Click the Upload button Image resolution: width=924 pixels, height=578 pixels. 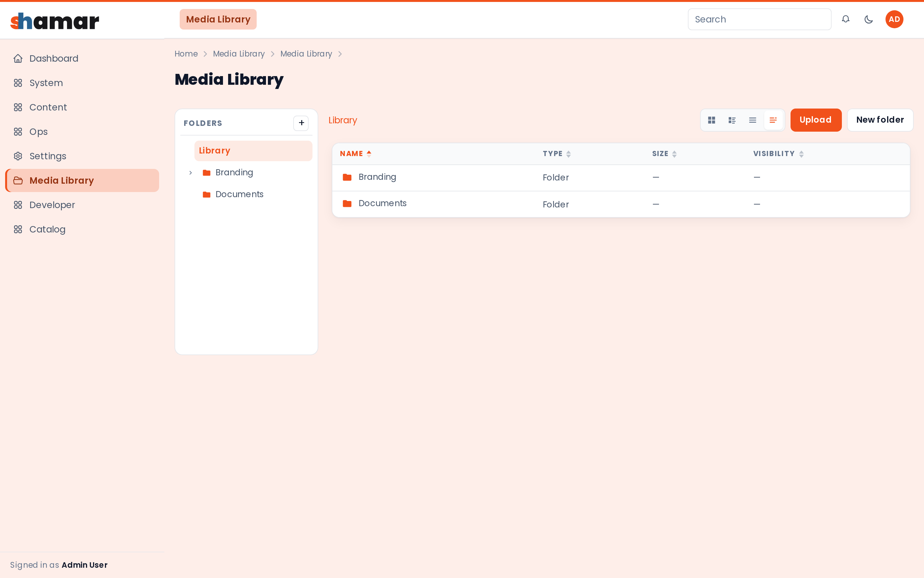(816, 120)
